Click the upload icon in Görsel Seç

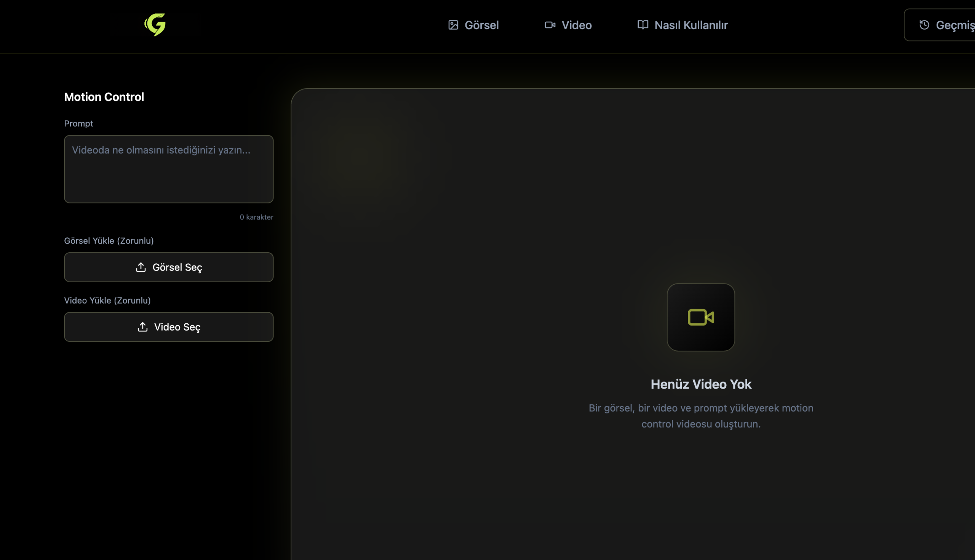pos(141,267)
